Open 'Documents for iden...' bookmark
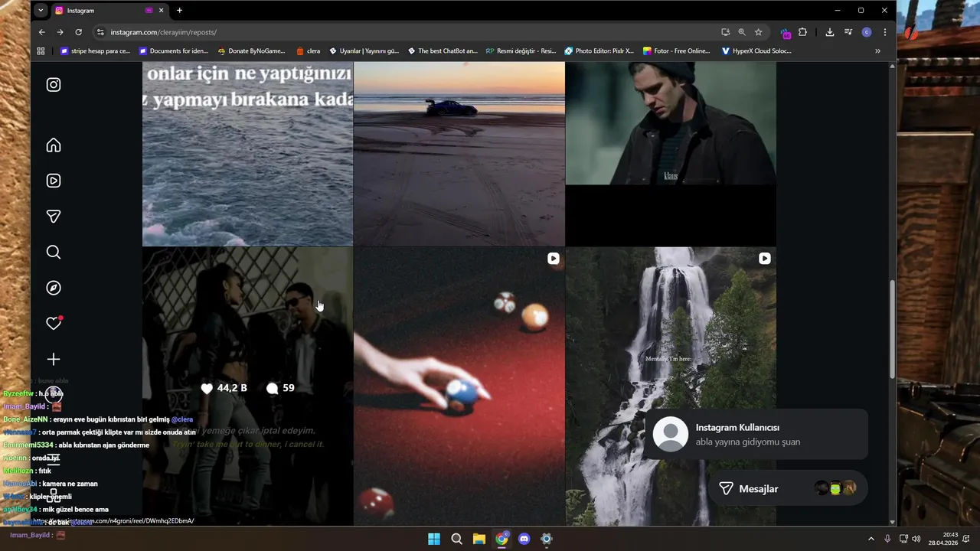 tap(173, 51)
